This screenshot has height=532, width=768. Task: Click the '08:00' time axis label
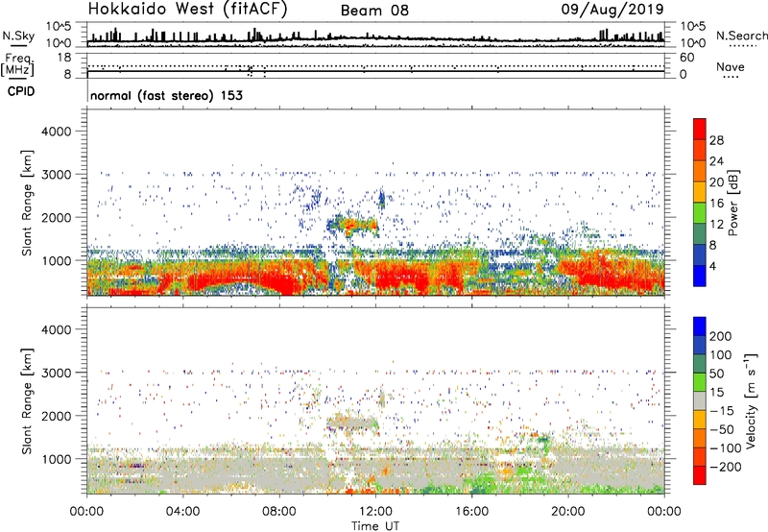(x=279, y=512)
